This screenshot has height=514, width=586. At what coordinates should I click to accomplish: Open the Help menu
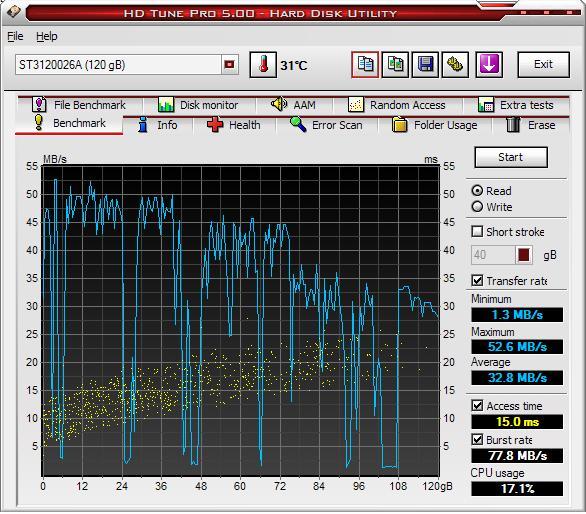tap(47, 36)
